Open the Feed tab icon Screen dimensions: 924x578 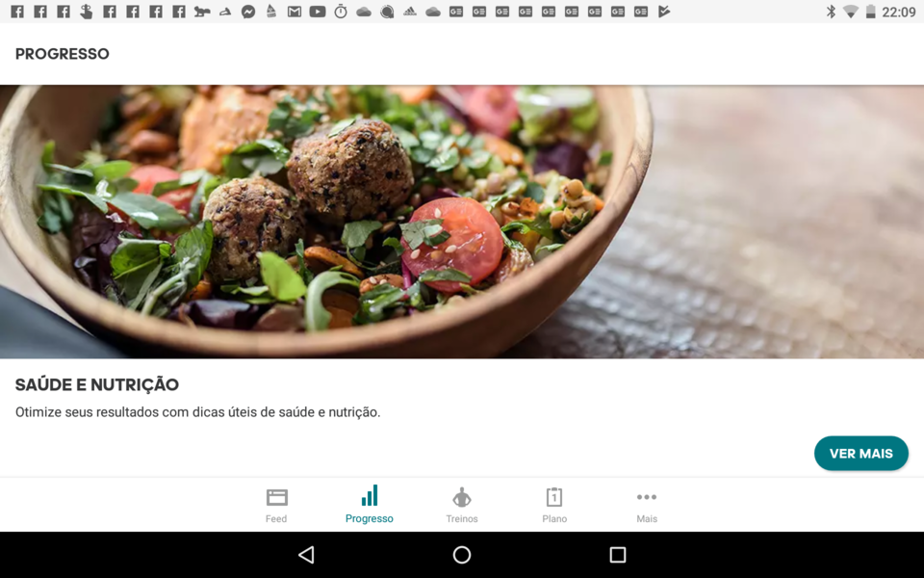tap(276, 497)
